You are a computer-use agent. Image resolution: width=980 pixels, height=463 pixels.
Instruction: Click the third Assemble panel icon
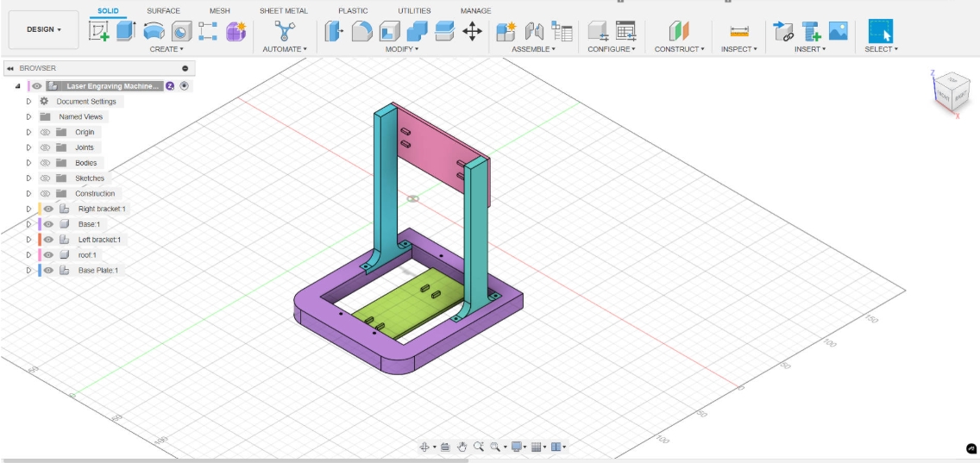(x=562, y=31)
